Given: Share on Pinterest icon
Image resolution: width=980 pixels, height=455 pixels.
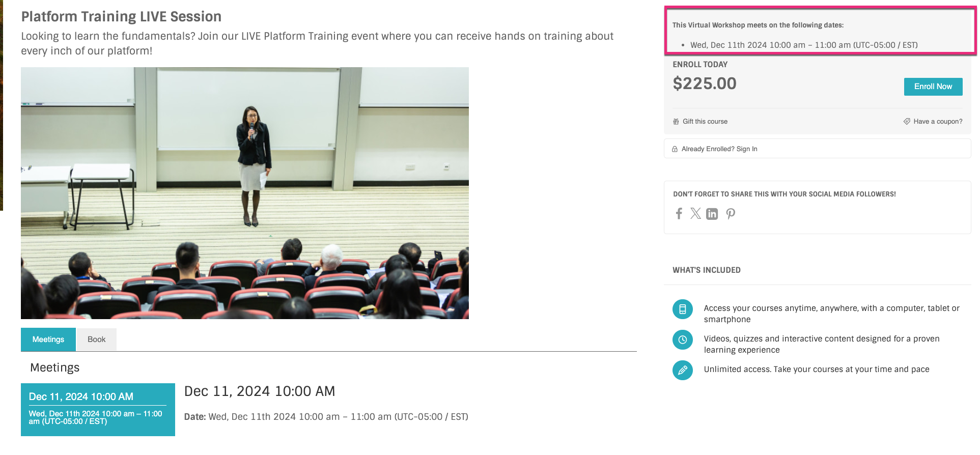Looking at the screenshot, I should click(x=731, y=214).
